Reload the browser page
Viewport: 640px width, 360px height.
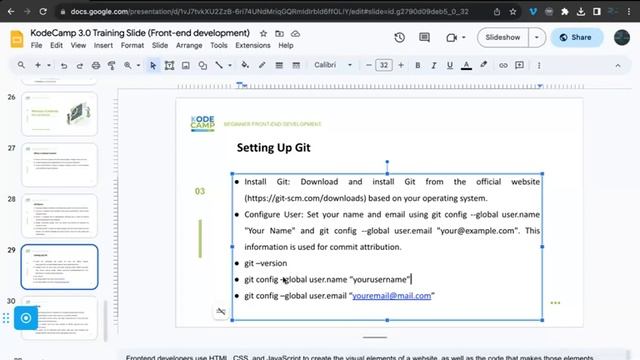click(43, 12)
